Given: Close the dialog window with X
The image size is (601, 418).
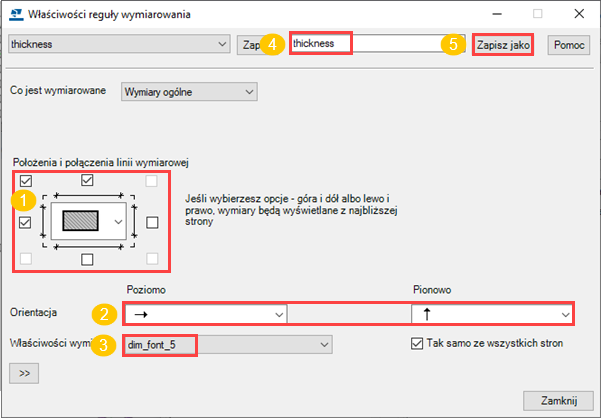Looking at the screenshot, I should (x=579, y=14).
